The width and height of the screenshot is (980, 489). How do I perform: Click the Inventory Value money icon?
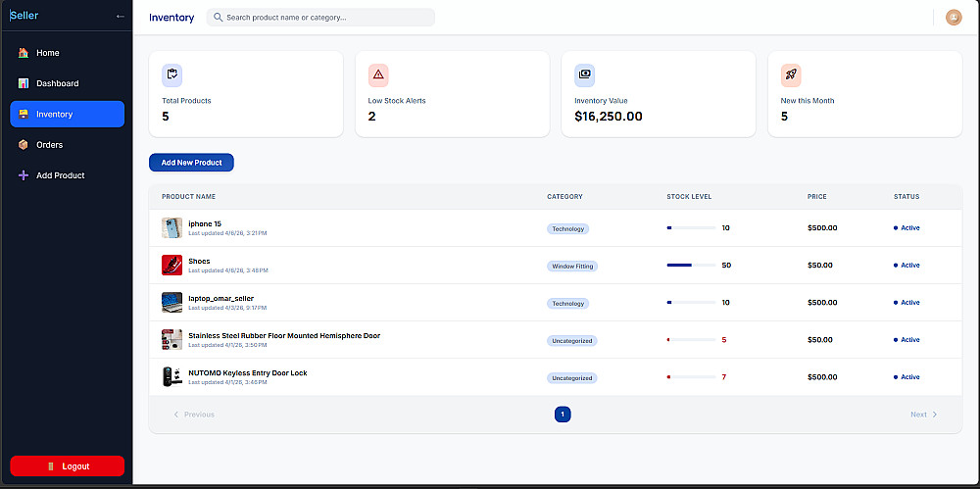pyautogui.click(x=584, y=75)
